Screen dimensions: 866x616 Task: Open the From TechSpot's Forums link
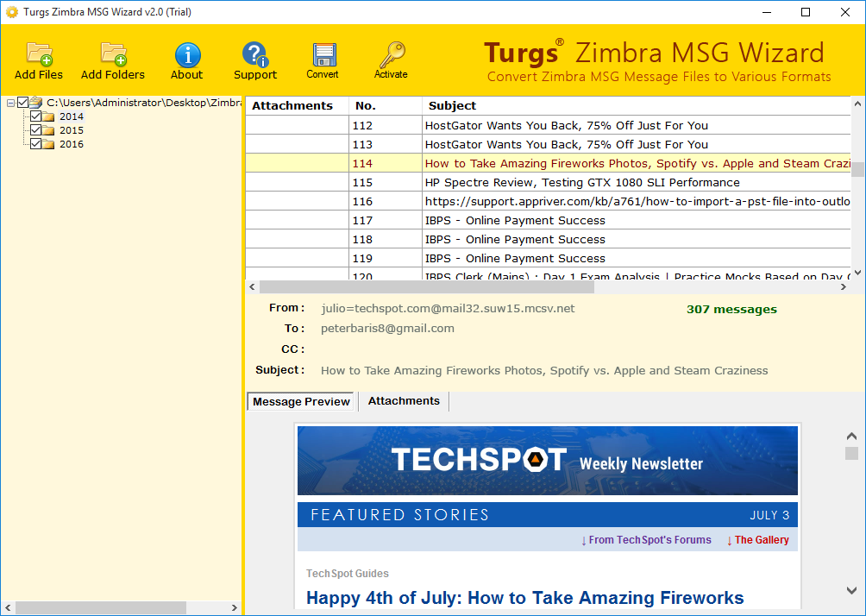point(646,540)
